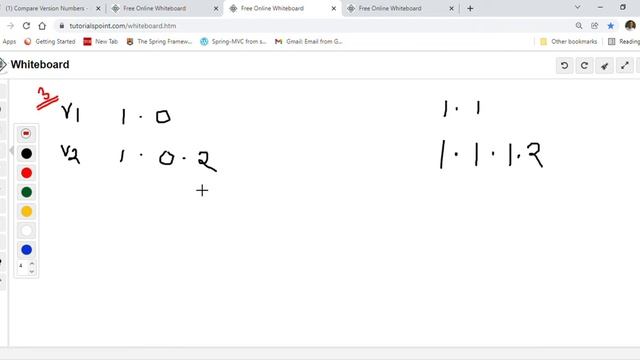The height and width of the screenshot is (360, 640).
Task: Open Spring-MVC from s... bookmark
Action: [x=233, y=42]
